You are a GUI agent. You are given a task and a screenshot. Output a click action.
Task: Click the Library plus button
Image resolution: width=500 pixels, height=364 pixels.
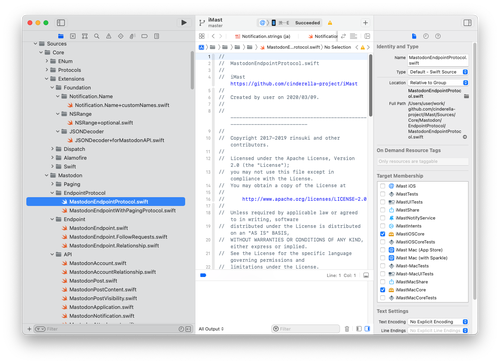[365, 23]
